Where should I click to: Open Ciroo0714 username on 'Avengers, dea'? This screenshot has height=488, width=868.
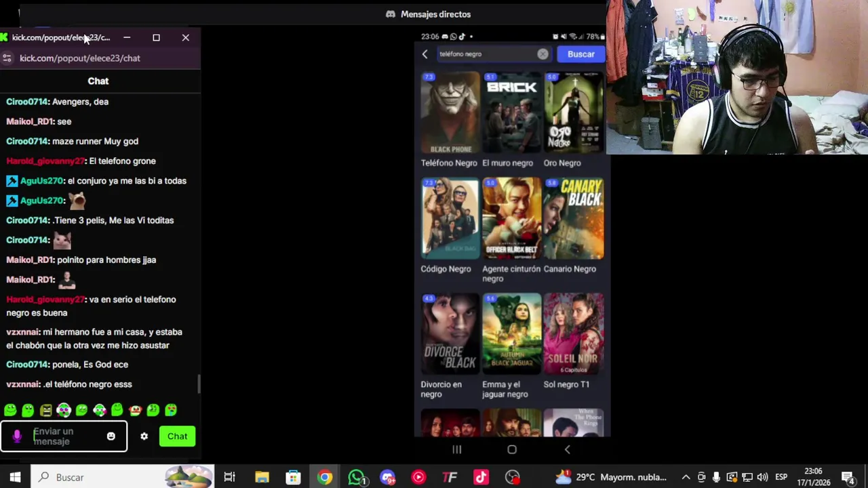click(x=27, y=102)
